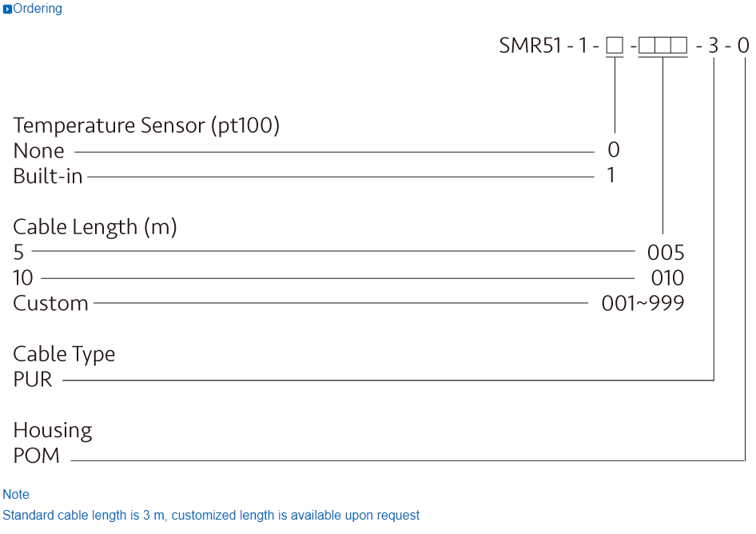The image size is (756, 534).
Task: Click the Note heading
Action: point(16,495)
